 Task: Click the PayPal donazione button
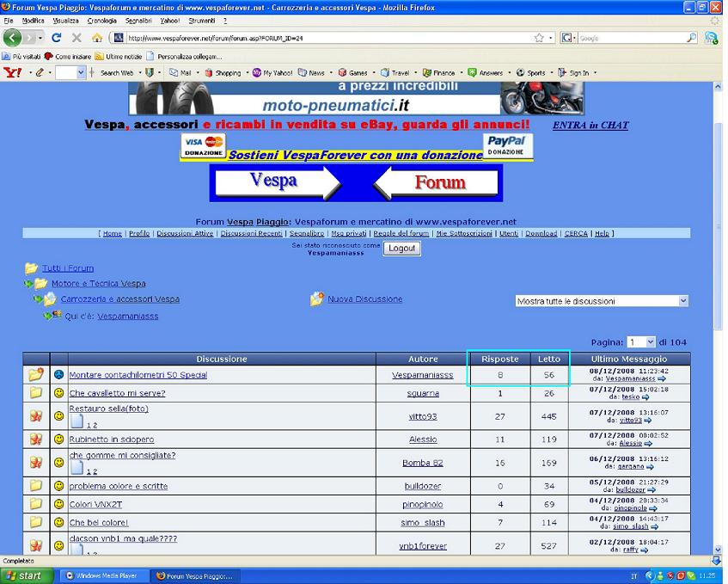point(507,146)
